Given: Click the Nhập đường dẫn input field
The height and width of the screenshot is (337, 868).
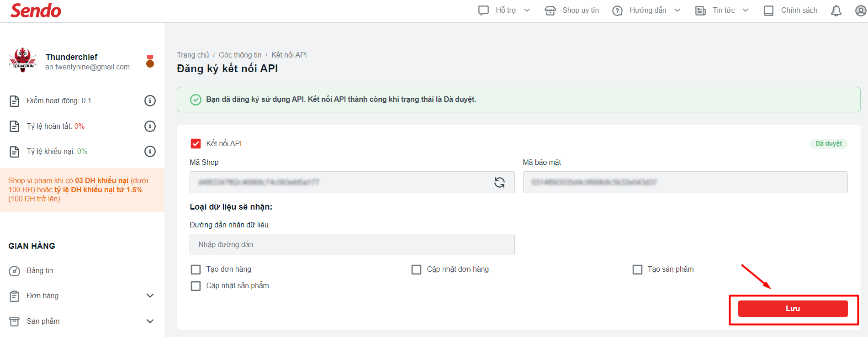Looking at the screenshot, I should pyautogui.click(x=352, y=245).
